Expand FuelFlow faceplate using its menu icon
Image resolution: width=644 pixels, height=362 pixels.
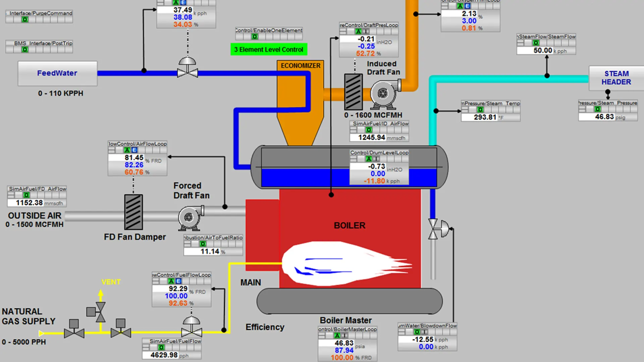[146, 348]
